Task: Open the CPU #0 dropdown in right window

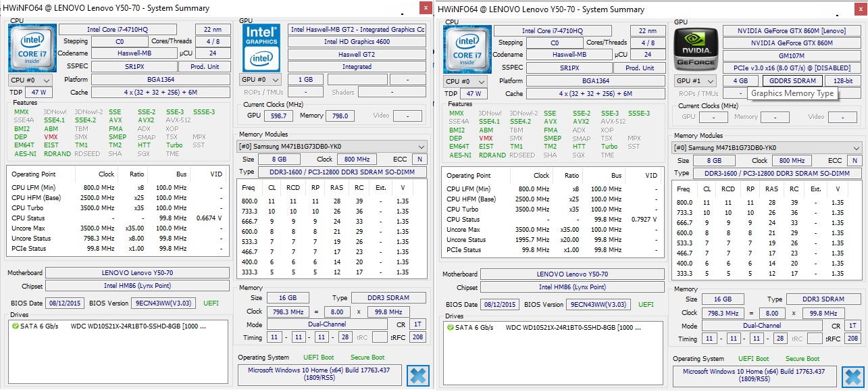Action: (x=461, y=80)
